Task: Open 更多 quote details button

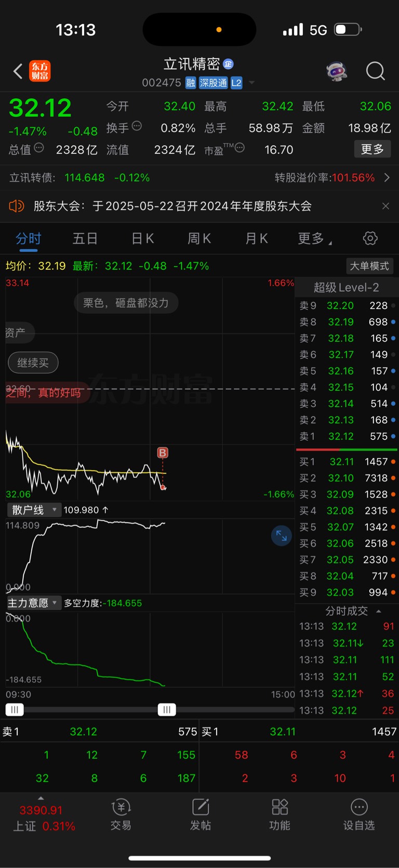Action: [x=373, y=149]
